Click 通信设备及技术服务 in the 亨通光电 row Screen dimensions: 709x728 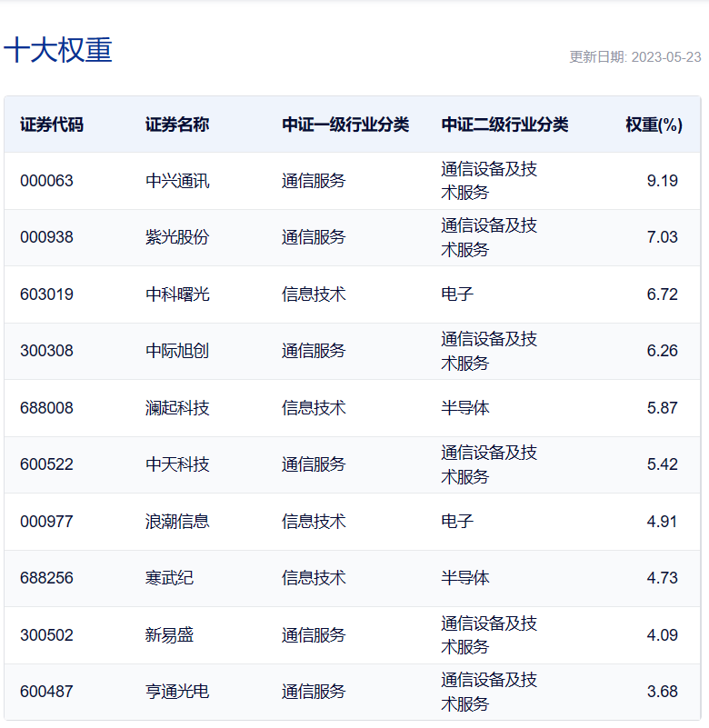(489, 692)
